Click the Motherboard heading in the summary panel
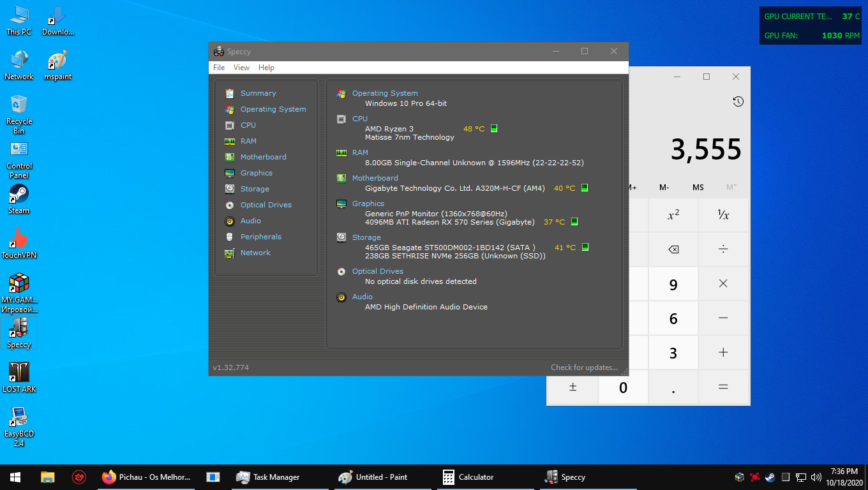 (375, 178)
